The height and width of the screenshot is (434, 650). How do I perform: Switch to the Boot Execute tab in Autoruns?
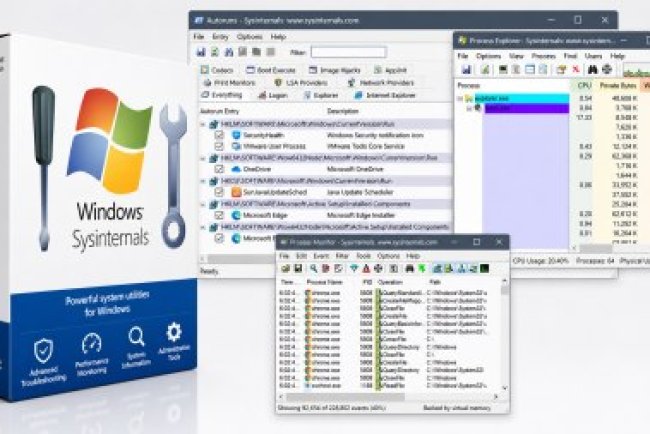(271, 70)
